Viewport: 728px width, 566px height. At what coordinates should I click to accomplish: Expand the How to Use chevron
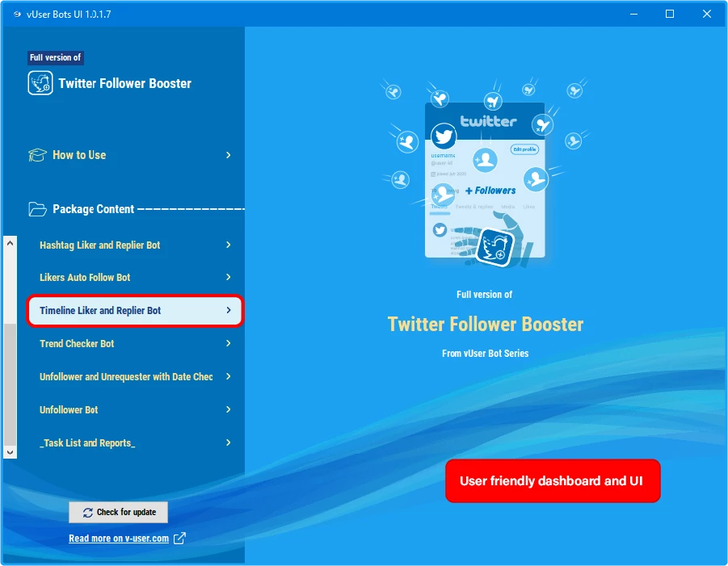tap(228, 155)
